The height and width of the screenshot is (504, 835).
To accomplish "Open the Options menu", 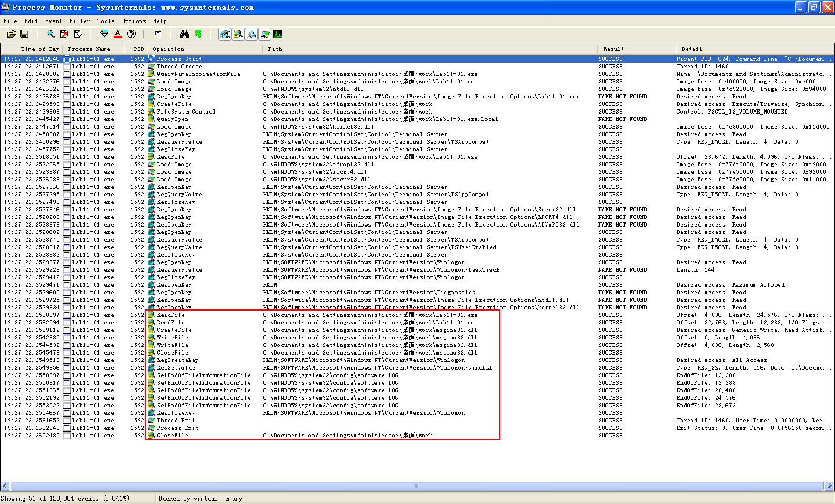I will coord(133,21).
